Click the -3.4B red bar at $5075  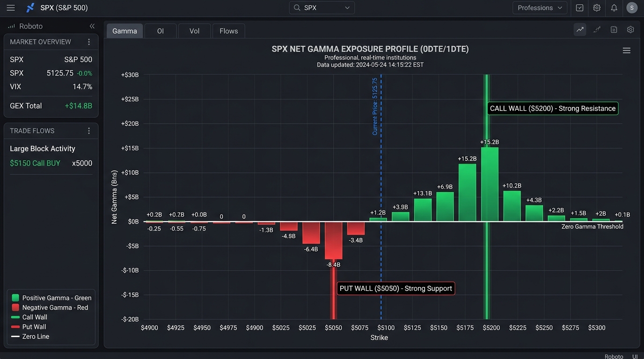pyautogui.click(x=356, y=228)
